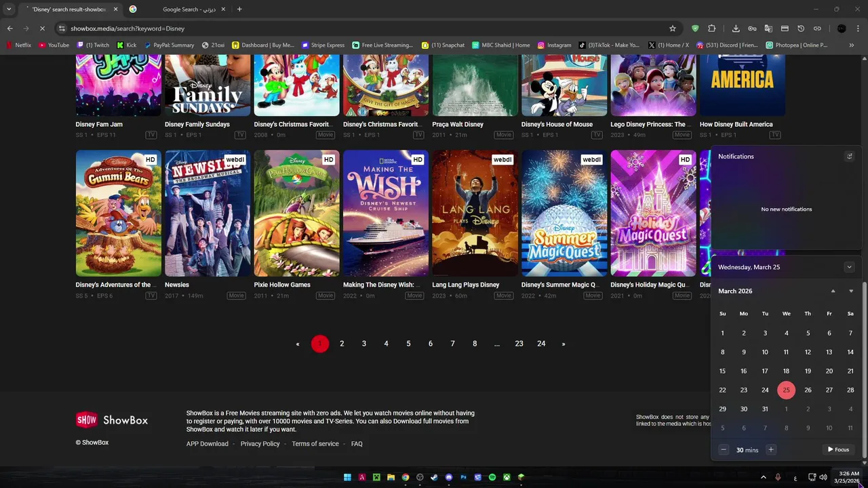868x488 pixels.
Task: Open Xbox app from the taskbar
Action: tap(507, 477)
